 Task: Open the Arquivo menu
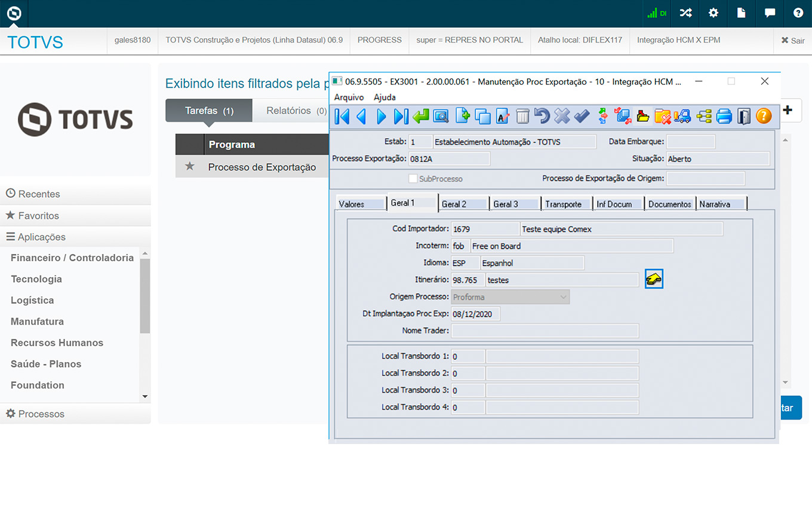pos(349,97)
